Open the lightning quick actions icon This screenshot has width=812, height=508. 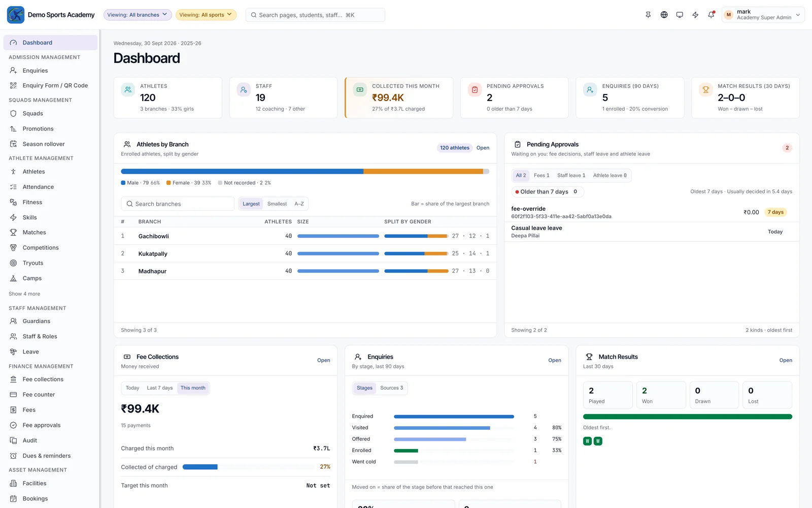[x=695, y=15]
